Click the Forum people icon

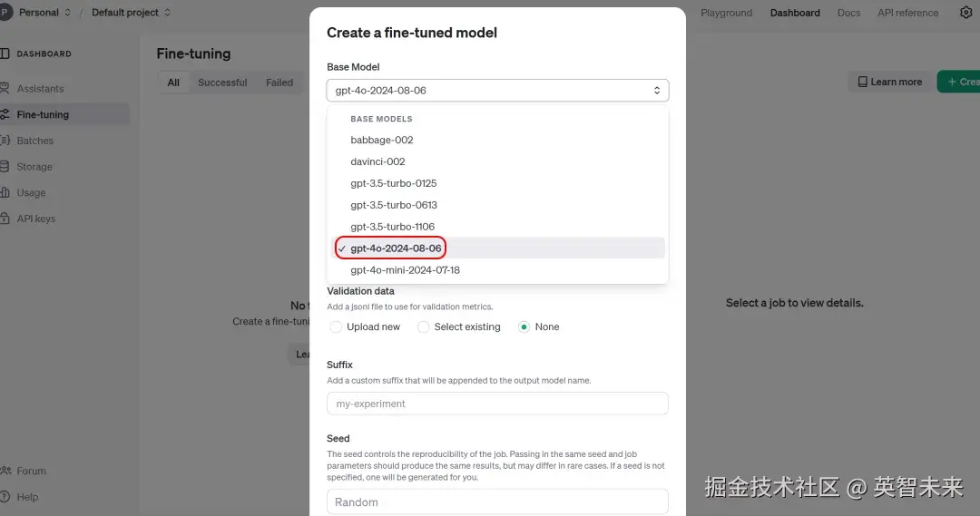(x=5, y=471)
